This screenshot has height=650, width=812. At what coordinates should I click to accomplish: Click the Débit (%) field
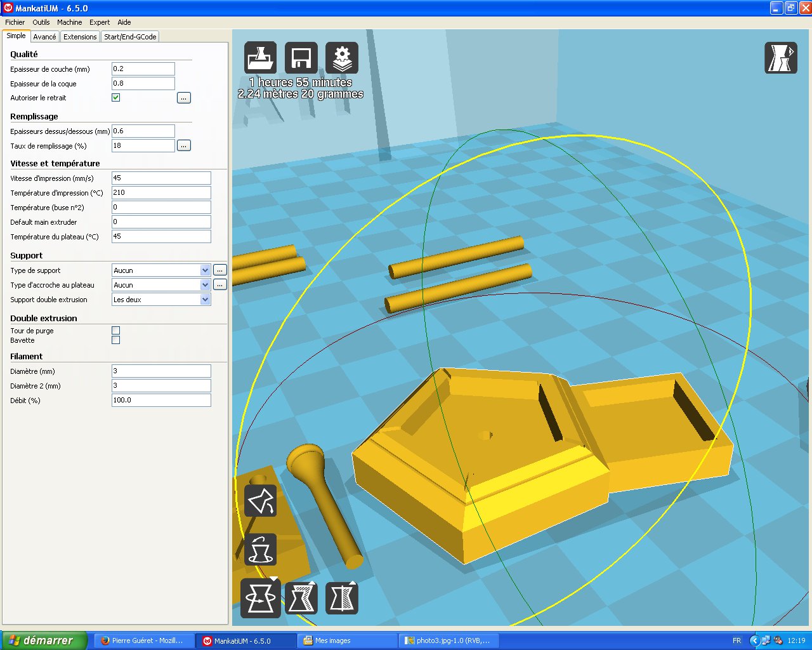pyautogui.click(x=161, y=400)
